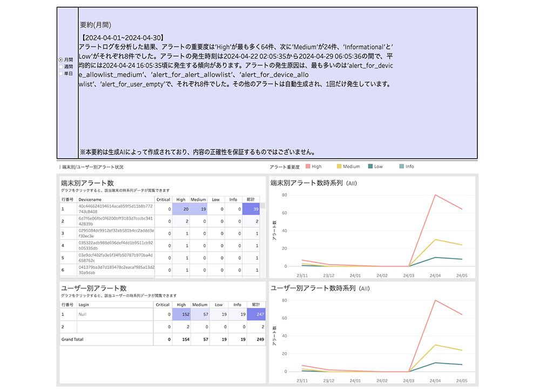The image size is (540, 392).
Task: Click the Medium severity legend swatch
Action: tap(340, 166)
